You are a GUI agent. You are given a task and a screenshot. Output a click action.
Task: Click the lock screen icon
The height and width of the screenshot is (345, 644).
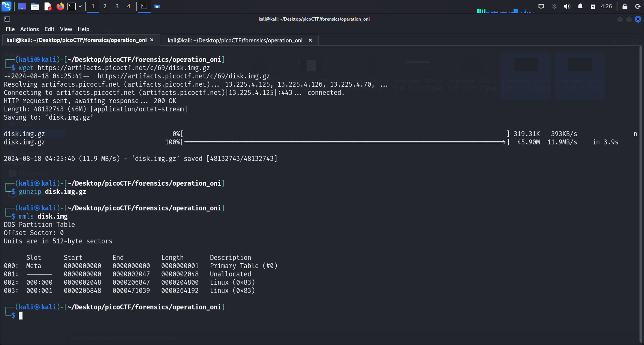click(625, 6)
